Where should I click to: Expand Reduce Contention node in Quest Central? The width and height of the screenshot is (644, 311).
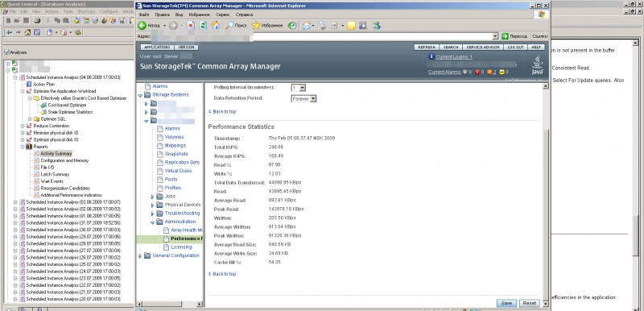coord(23,126)
